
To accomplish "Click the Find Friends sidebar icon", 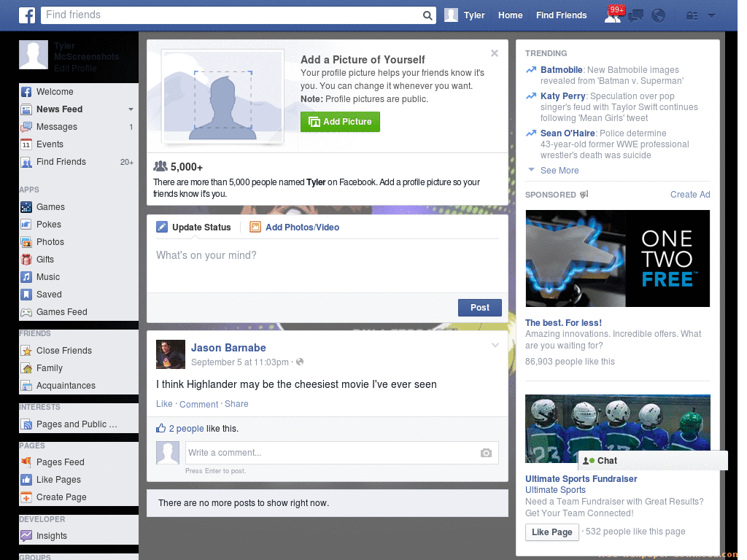I will (x=26, y=162).
